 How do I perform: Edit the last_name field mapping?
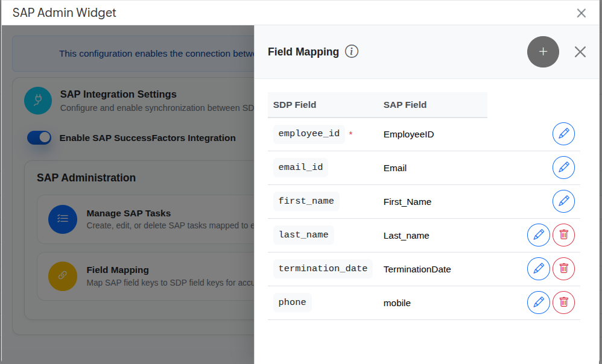tap(538, 235)
